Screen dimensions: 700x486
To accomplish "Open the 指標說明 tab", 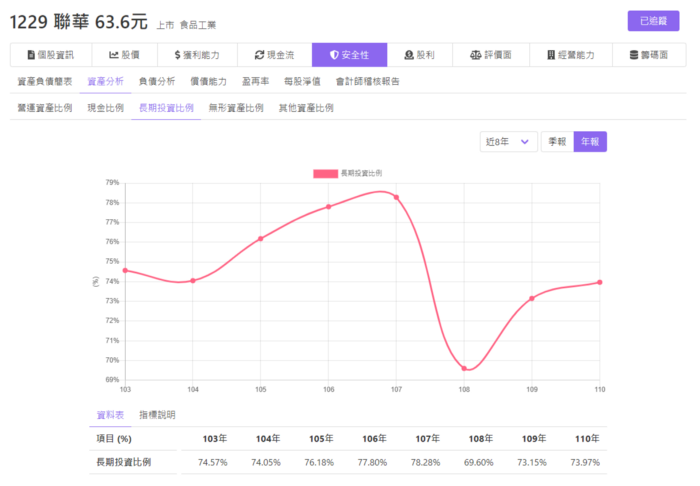I will click(x=157, y=415).
